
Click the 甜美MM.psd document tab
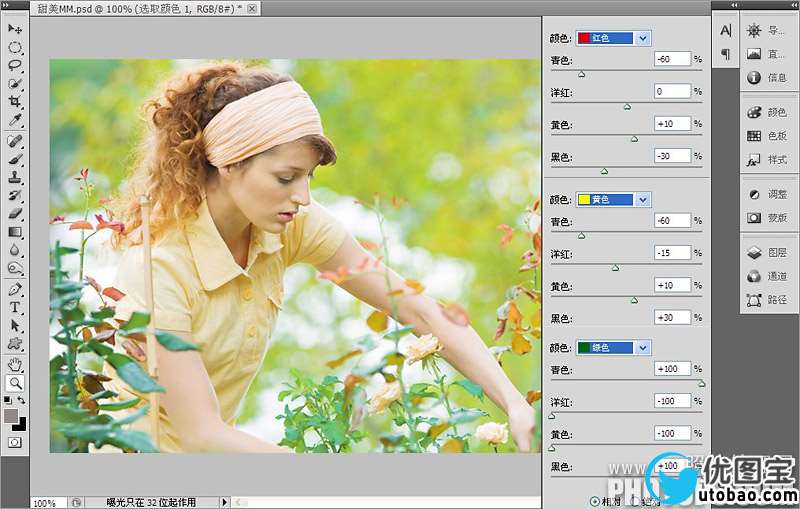[144, 8]
